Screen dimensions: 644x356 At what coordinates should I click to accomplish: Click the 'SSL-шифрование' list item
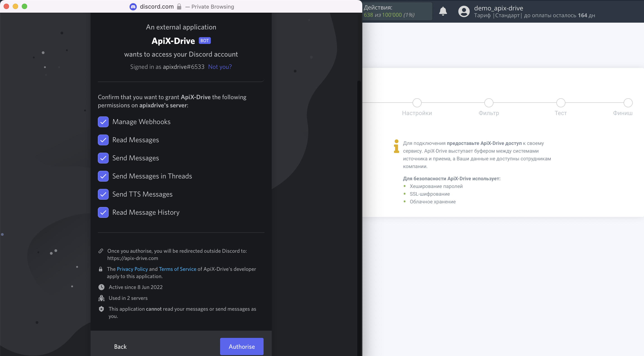[x=430, y=194]
